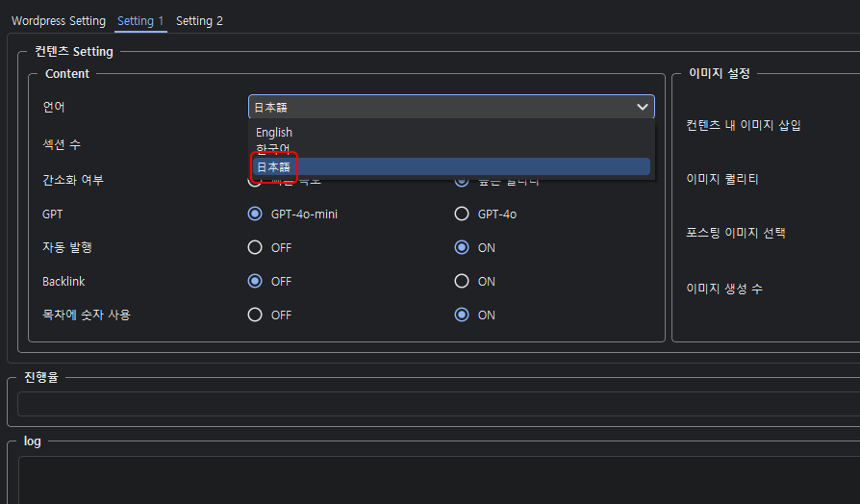Select the GPT-4o-mini radio button
This screenshot has width=860, height=504.
255,214
